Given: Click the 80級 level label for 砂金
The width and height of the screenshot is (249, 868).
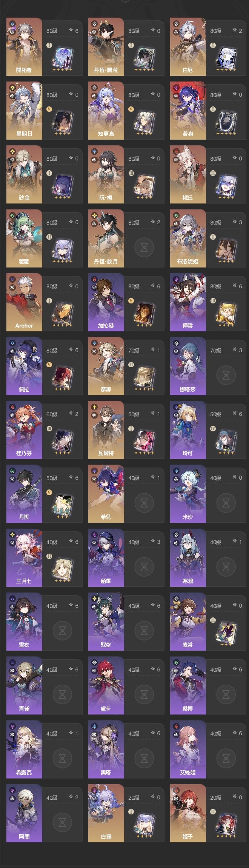Looking at the screenshot, I should point(52,159).
